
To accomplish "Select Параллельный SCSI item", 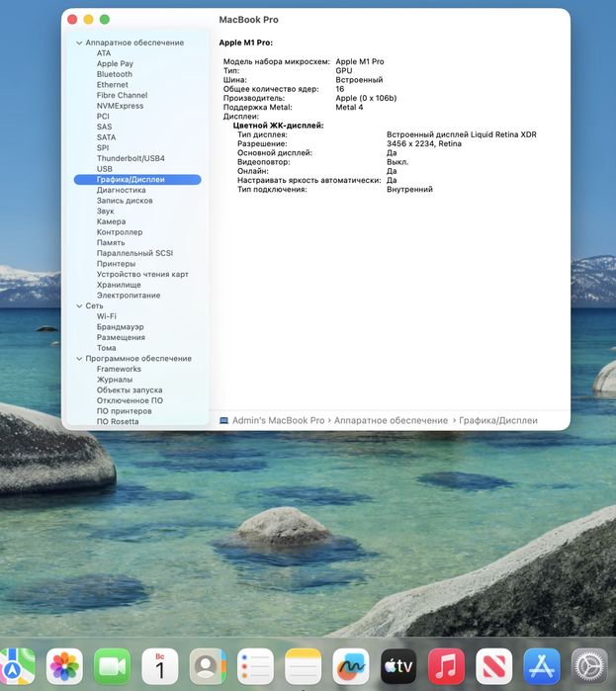I will pos(134,253).
